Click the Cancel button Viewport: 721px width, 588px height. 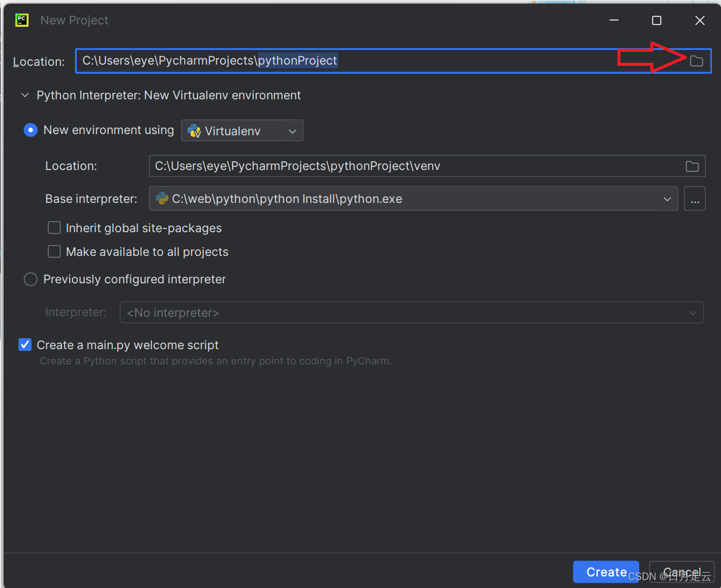pos(681,572)
